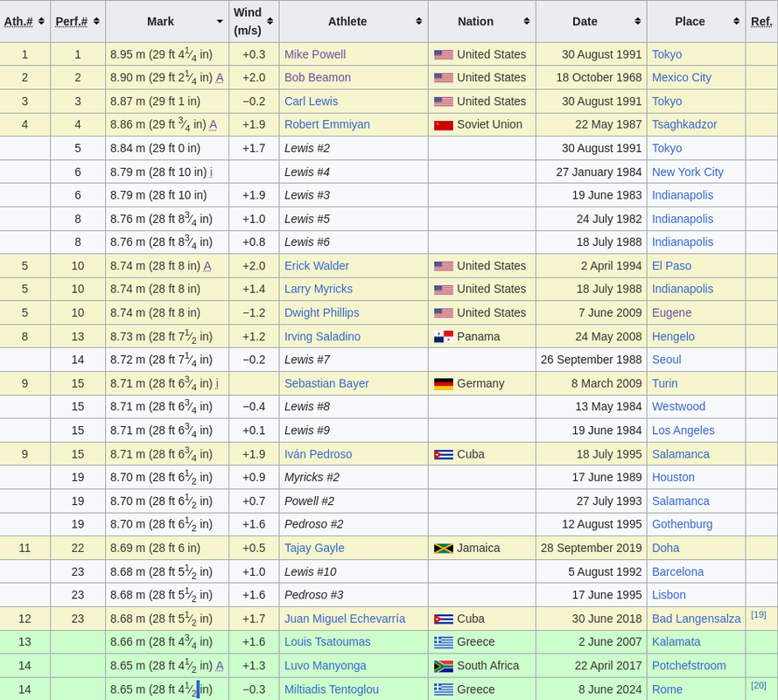Visit the New York City link
Screen dimensions: 778x700
(687, 172)
